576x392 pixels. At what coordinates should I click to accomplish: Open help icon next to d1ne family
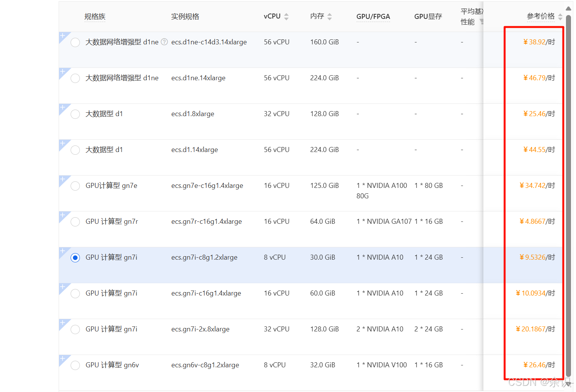[164, 42]
